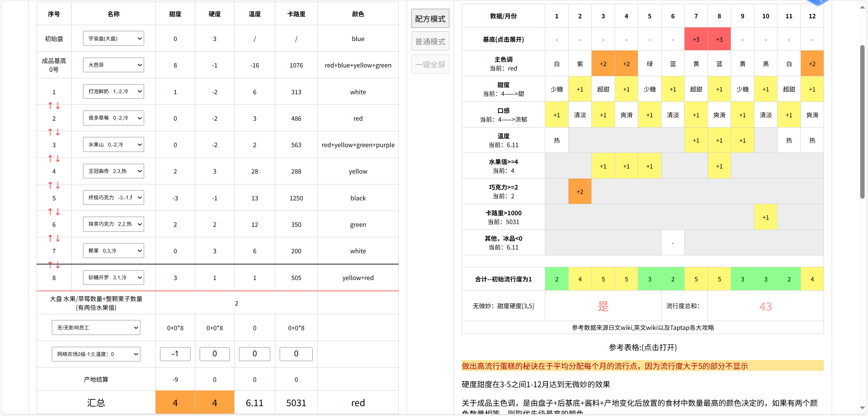Switch to 普通模式
This screenshot has height=416, width=868.
pos(430,41)
